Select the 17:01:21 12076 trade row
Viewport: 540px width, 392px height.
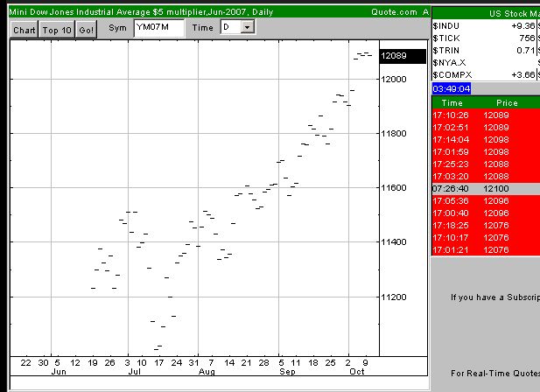coord(486,250)
